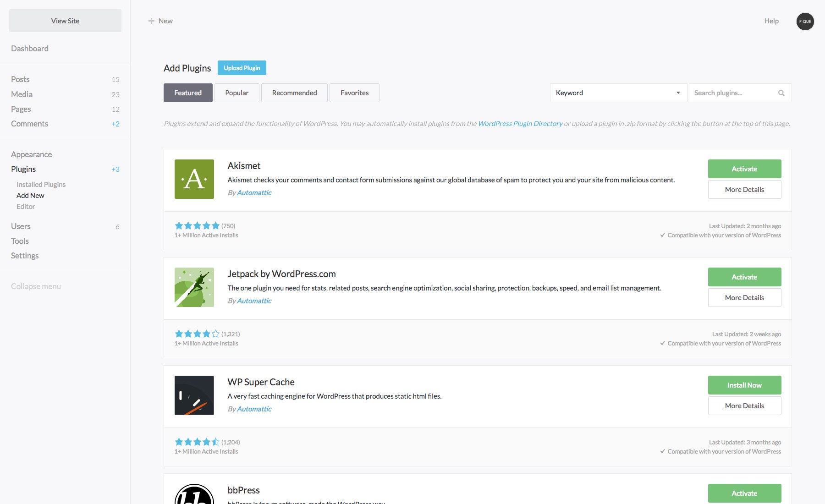Click the Upload Plugin button
The width and height of the screenshot is (825, 504).
(x=242, y=68)
